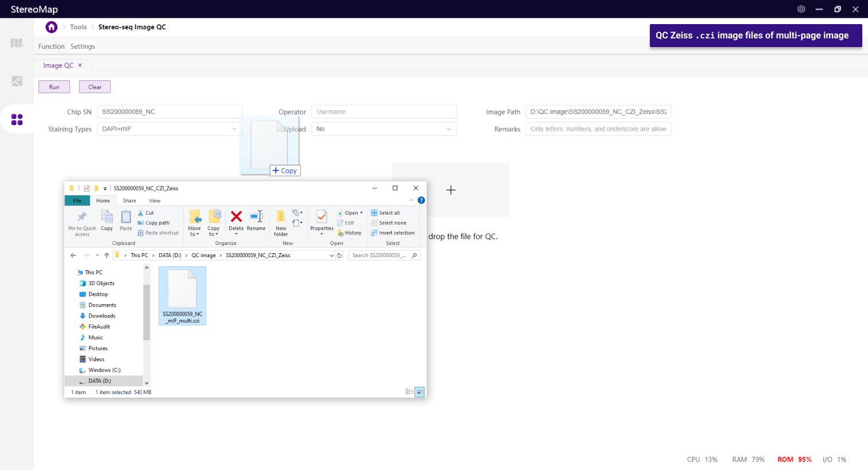Switch to the View ribbon tab
This screenshot has height=470, width=868.
click(x=154, y=201)
